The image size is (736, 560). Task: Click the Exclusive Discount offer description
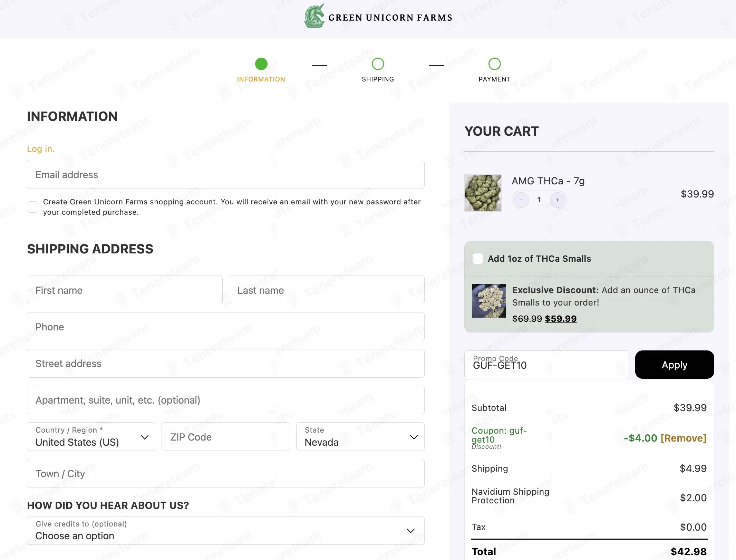604,296
